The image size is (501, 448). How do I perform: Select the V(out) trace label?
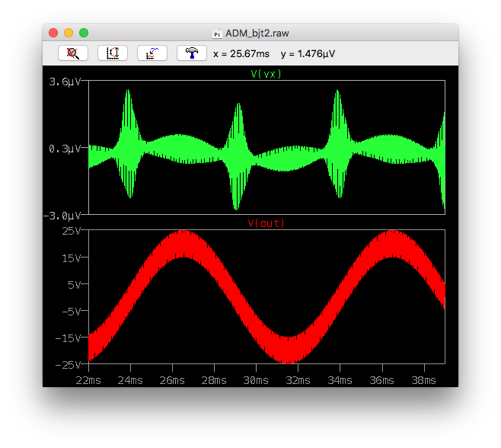pyautogui.click(x=266, y=223)
